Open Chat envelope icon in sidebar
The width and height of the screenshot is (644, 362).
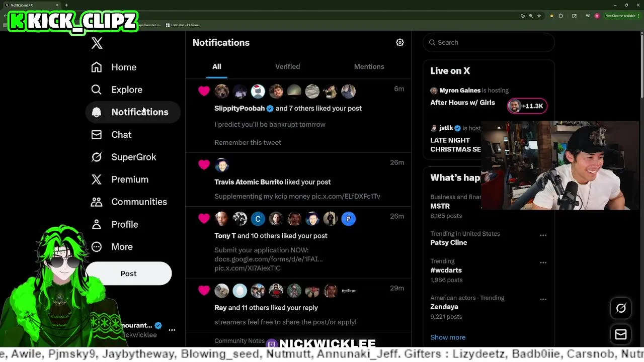[96, 135]
